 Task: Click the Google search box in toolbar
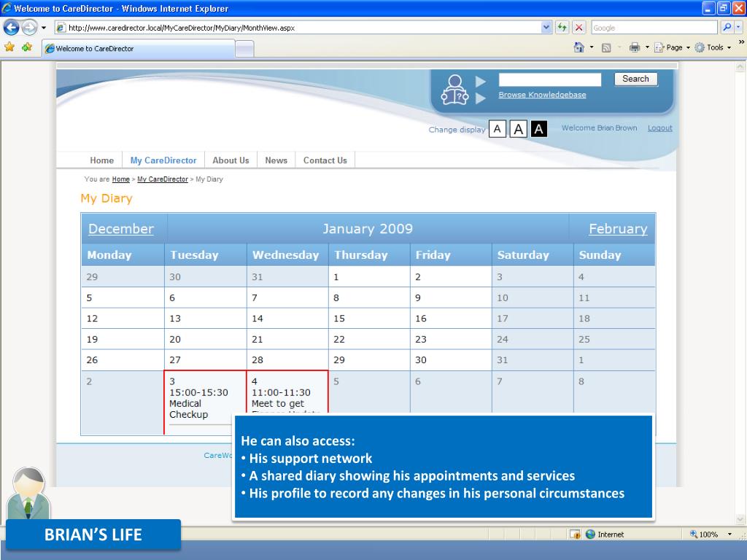click(x=654, y=28)
